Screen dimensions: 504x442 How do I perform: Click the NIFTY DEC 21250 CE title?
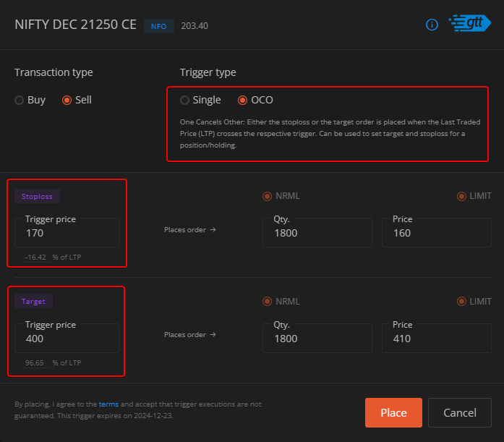tap(75, 25)
